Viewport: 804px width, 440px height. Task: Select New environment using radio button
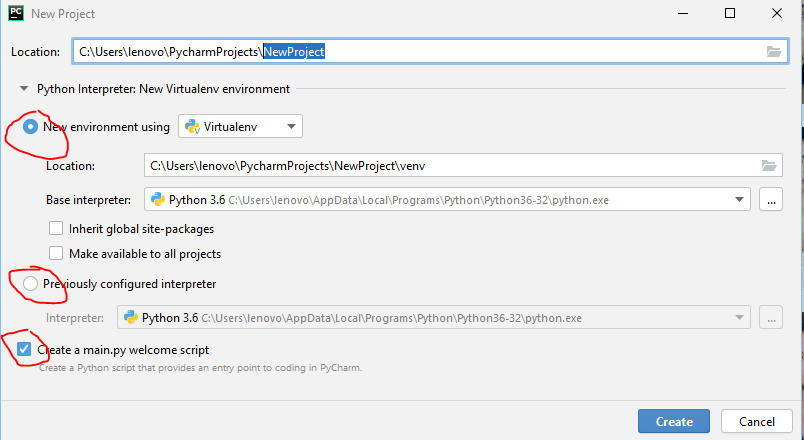coord(30,127)
